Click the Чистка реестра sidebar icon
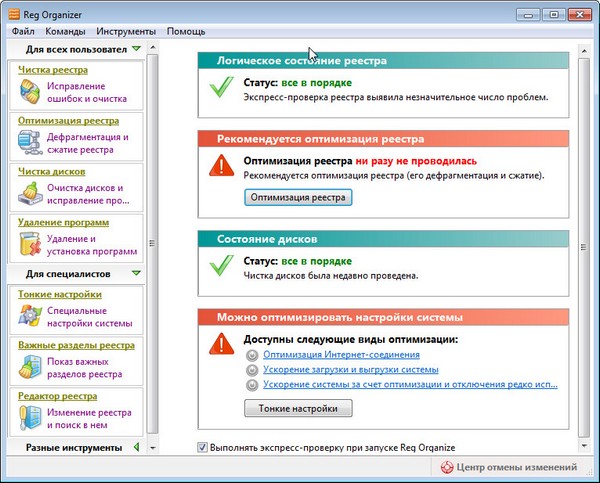This screenshot has height=483, width=600. coord(30,92)
